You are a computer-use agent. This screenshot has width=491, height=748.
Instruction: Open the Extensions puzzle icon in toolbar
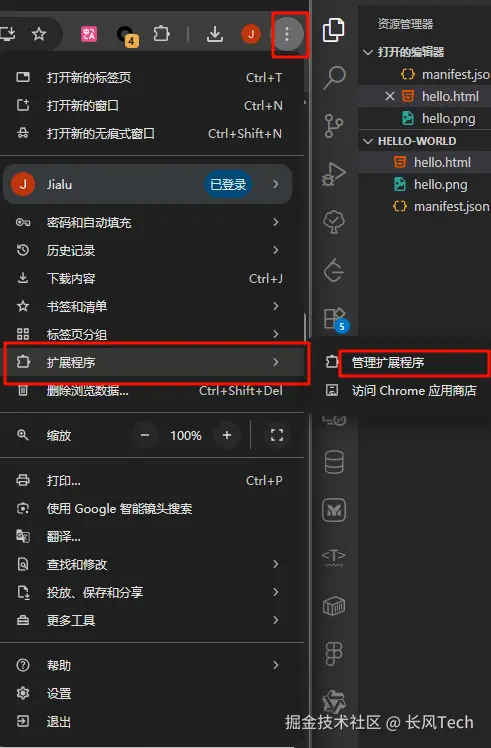point(162,34)
